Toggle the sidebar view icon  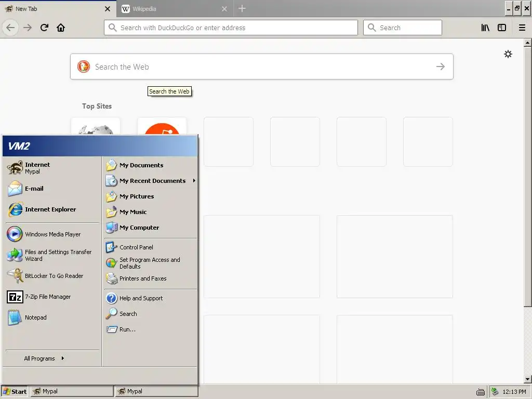click(502, 28)
